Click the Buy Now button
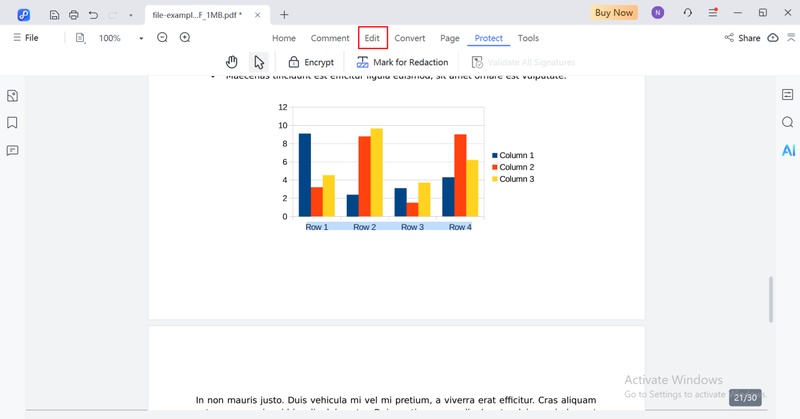 pos(614,13)
